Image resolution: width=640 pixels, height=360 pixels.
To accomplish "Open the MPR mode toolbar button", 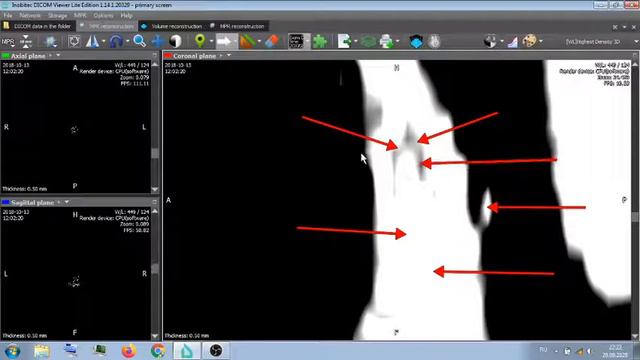I will tap(8, 42).
